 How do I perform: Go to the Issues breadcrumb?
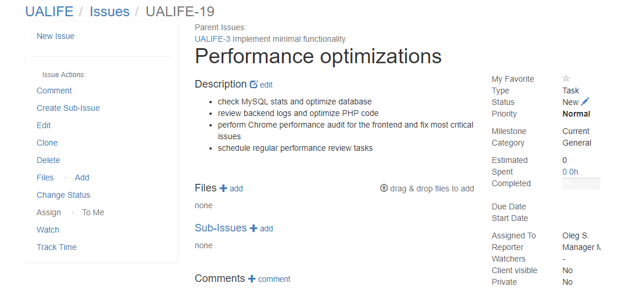click(109, 11)
